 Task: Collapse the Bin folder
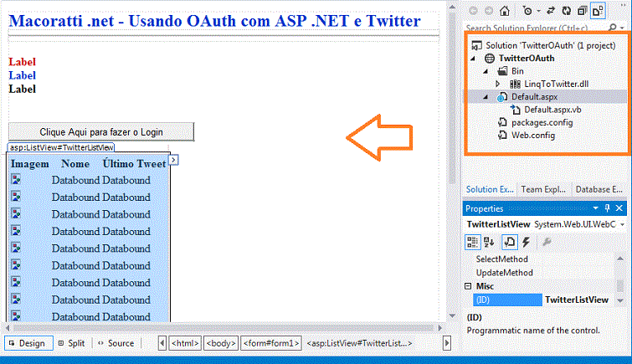[486, 71]
